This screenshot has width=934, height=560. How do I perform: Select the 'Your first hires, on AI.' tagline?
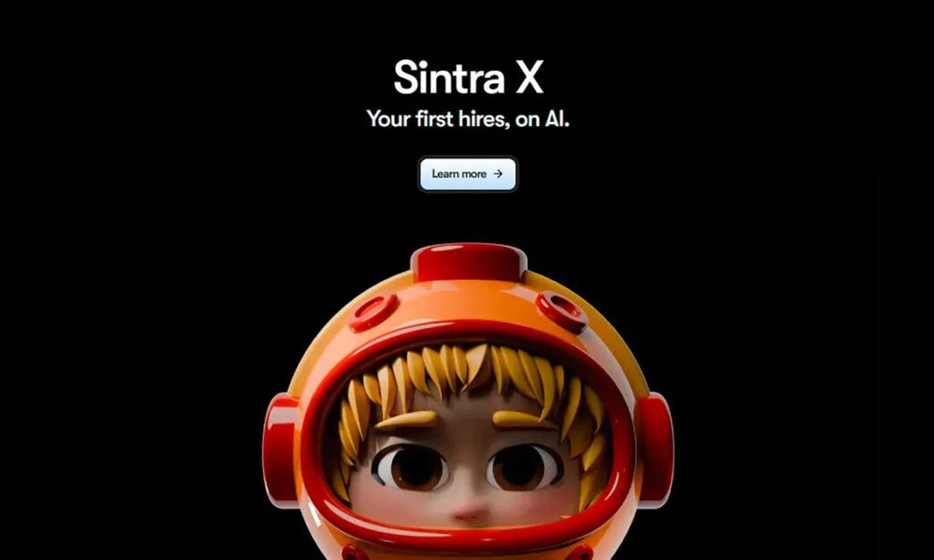(468, 119)
